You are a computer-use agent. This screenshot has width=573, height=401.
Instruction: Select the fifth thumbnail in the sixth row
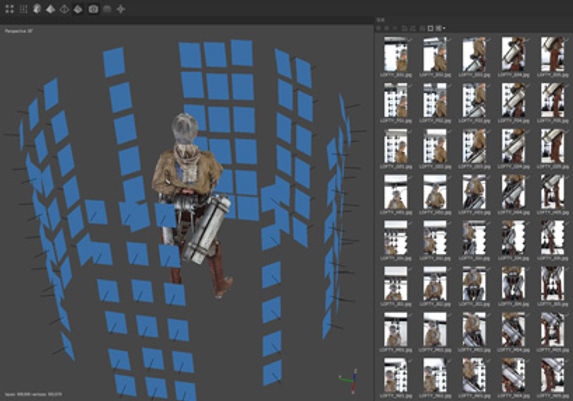pos(553,283)
